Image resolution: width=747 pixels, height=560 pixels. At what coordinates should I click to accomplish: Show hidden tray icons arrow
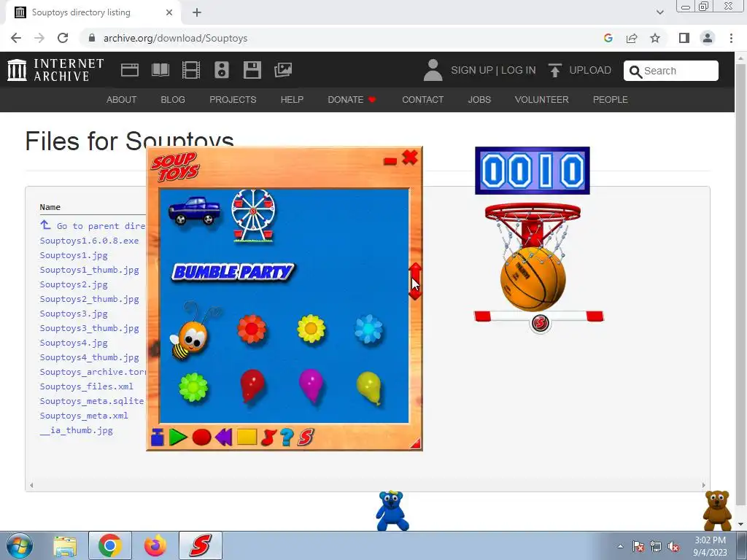620,546
